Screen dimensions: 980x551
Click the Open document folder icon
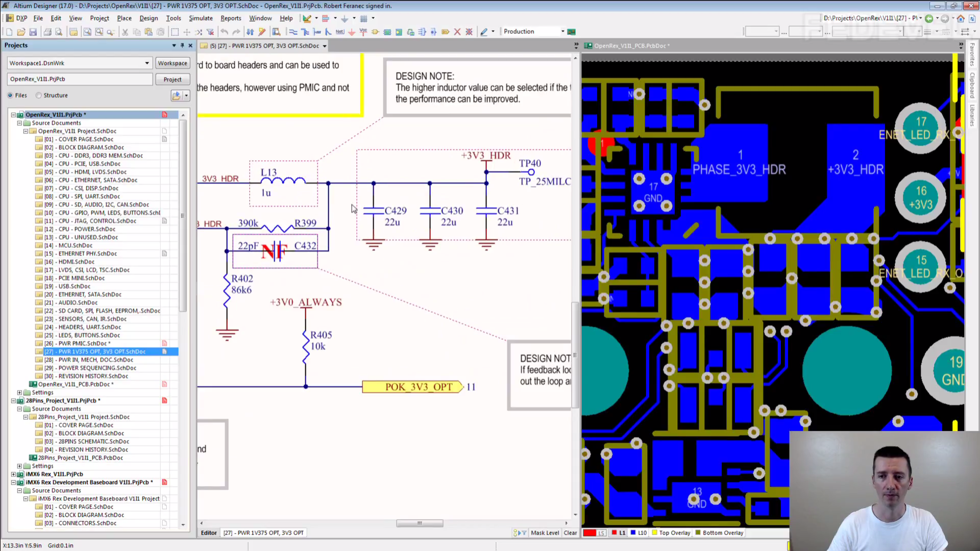21,32
